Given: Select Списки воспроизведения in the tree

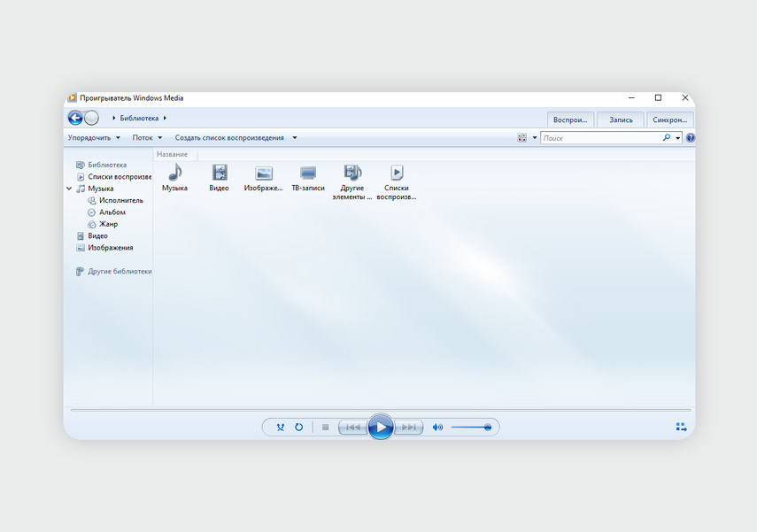Looking at the screenshot, I should [120, 177].
